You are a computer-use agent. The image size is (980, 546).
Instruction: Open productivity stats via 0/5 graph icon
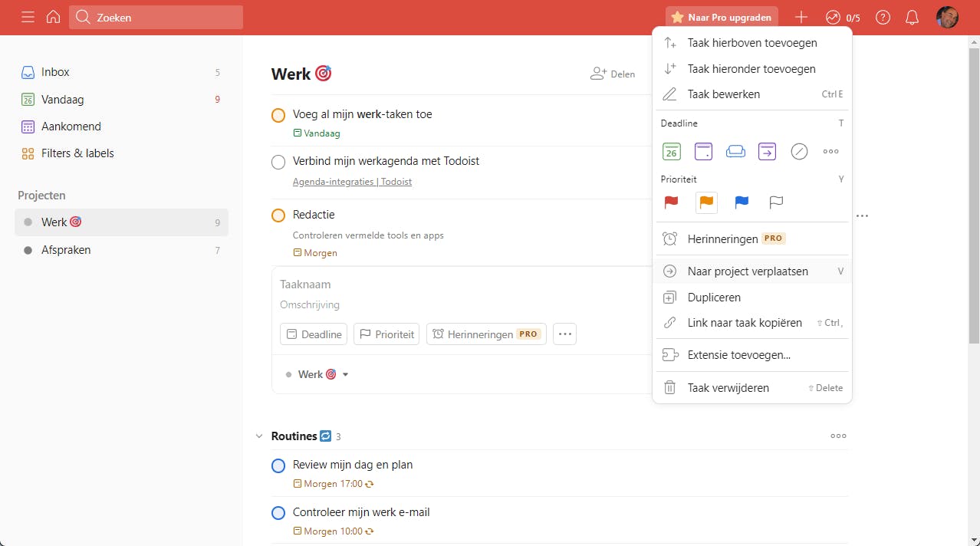coord(841,17)
